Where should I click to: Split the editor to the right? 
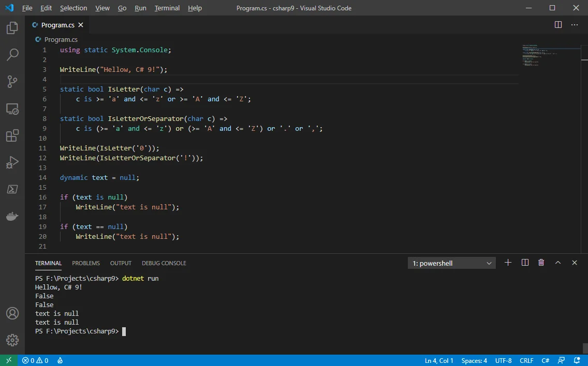pyautogui.click(x=558, y=25)
